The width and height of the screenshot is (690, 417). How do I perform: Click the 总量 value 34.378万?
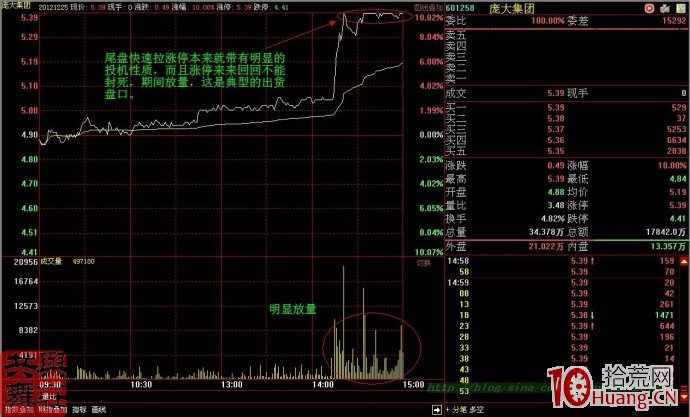(547, 232)
